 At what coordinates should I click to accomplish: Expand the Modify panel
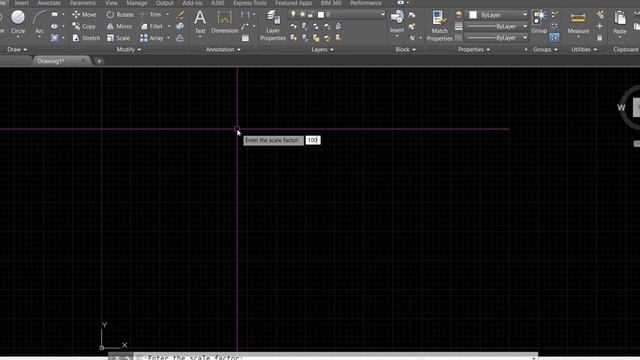coord(129,49)
